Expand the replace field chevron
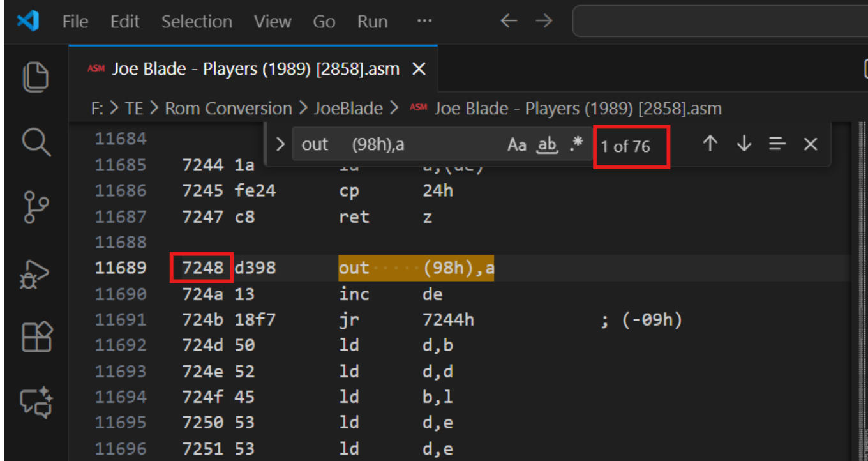The width and height of the screenshot is (868, 461). click(x=280, y=144)
